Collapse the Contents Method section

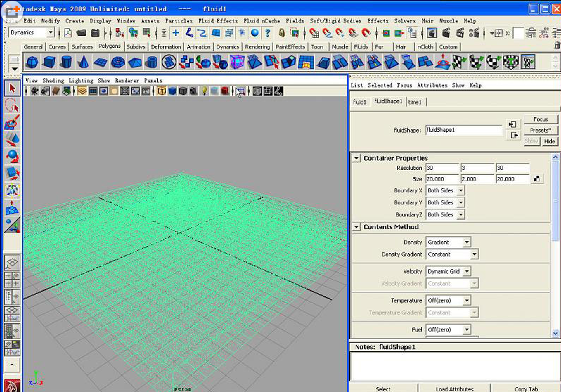pyautogui.click(x=356, y=227)
